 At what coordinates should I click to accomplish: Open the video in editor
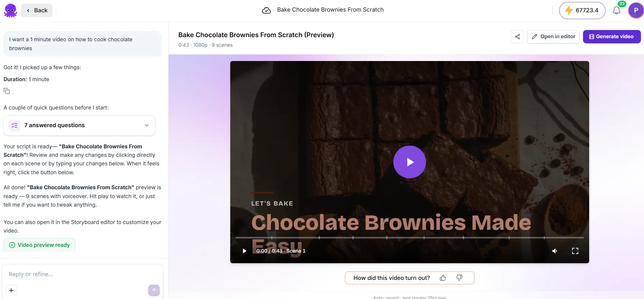553,36
